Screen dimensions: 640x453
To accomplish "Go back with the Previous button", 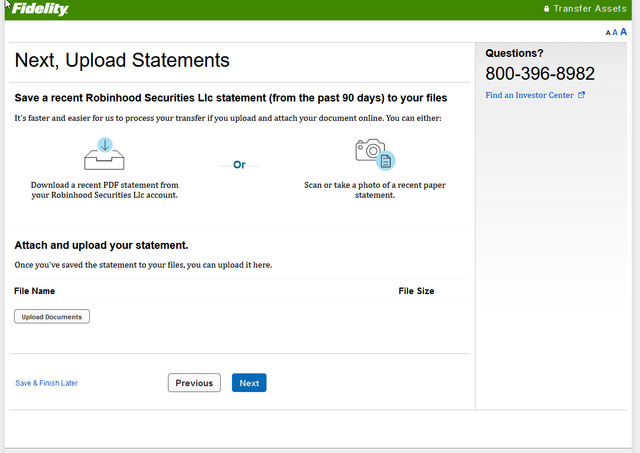I will coord(194,383).
